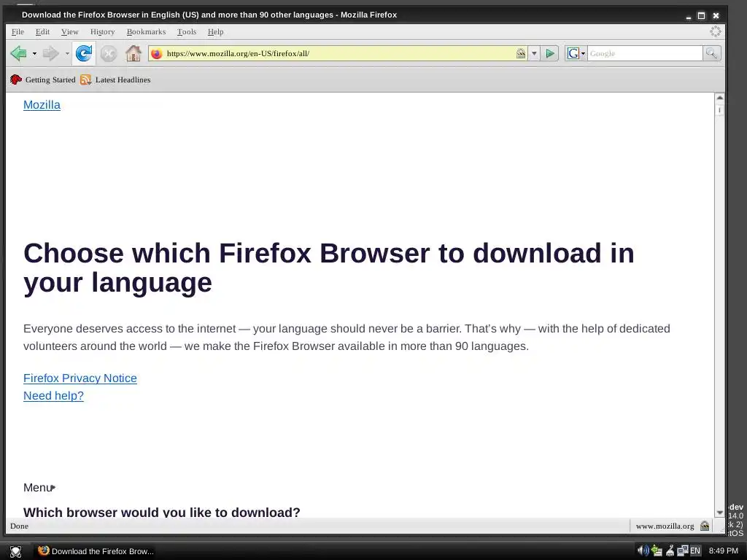Open the Firefox Privacy Notice link
This screenshot has width=747, height=560.
80,378
